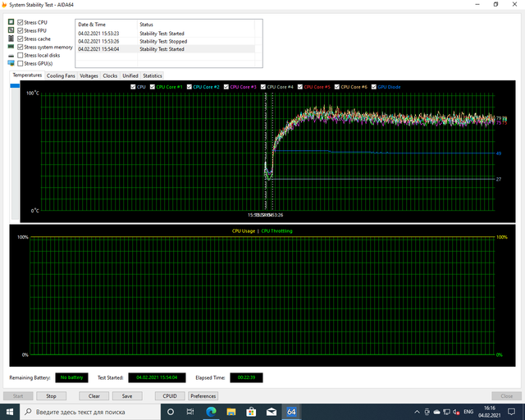The height and width of the screenshot is (420, 525).
Task: Toggle the CPU Core #5 graph checkbox
Action: pyautogui.click(x=300, y=87)
